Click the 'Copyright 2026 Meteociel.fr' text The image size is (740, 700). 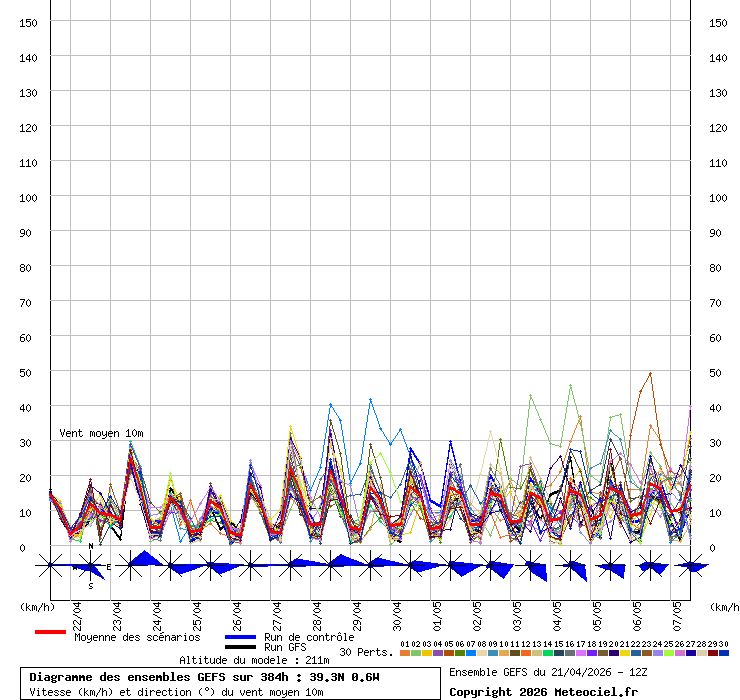pos(542,691)
